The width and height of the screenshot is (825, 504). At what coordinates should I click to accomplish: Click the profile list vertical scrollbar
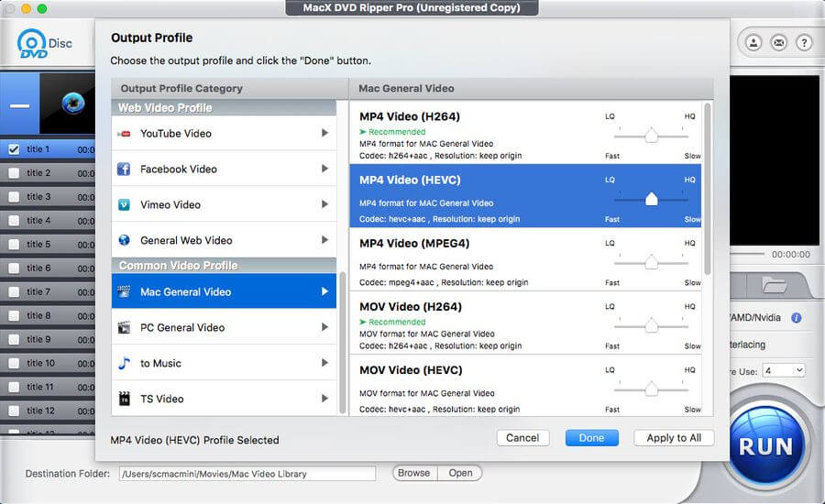click(x=708, y=189)
